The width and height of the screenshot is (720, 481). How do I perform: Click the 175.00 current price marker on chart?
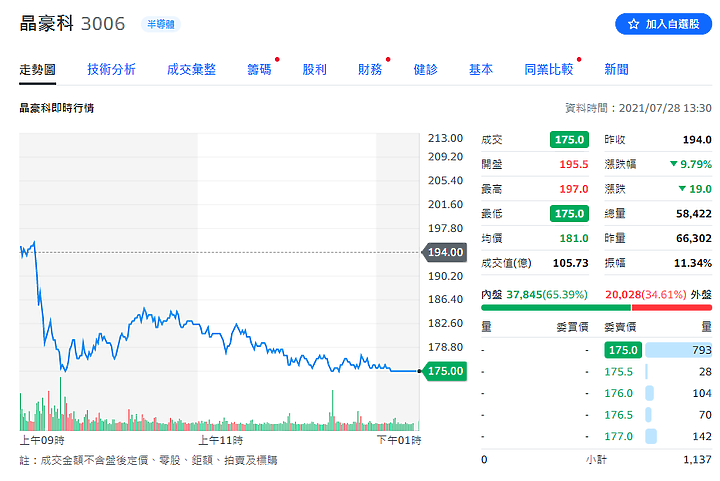tap(444, 371)
